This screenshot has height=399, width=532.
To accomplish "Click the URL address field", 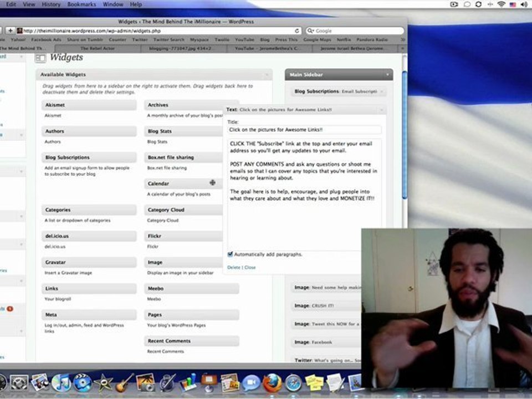I will [x=158, y=30].
